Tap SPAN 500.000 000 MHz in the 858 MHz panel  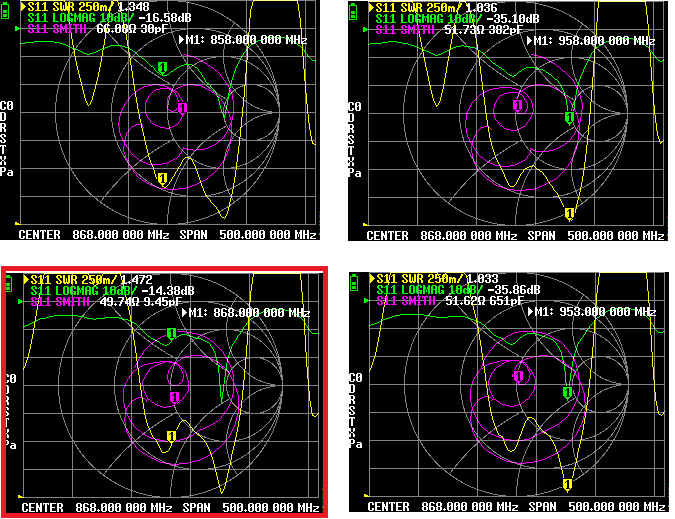coord(248,235)
